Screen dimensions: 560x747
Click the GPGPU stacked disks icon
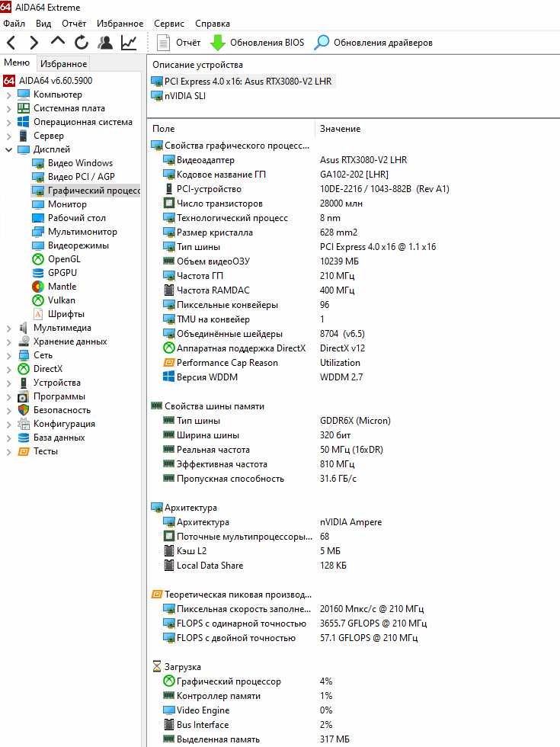tap(38, 273)
